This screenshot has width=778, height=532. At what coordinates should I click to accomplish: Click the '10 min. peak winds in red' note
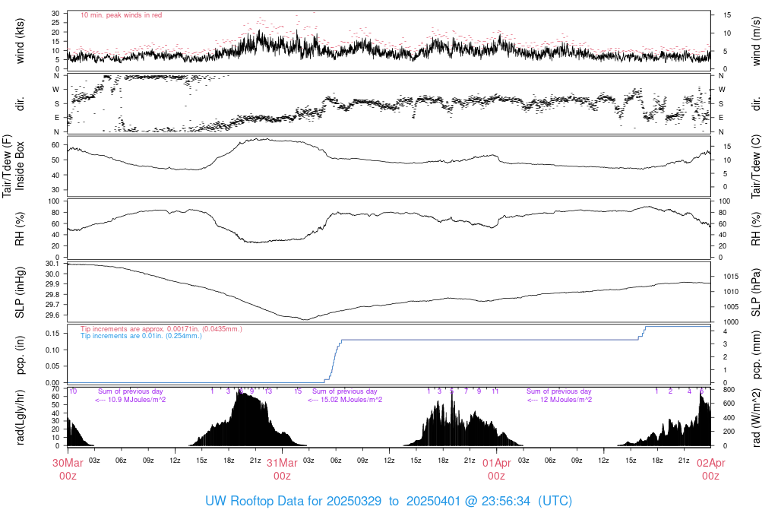click(121, 15)
